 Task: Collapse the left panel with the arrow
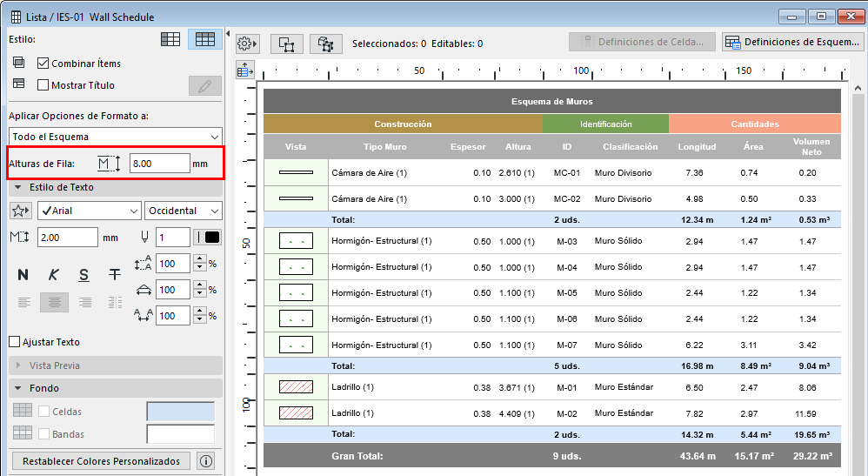coord(228,34)
